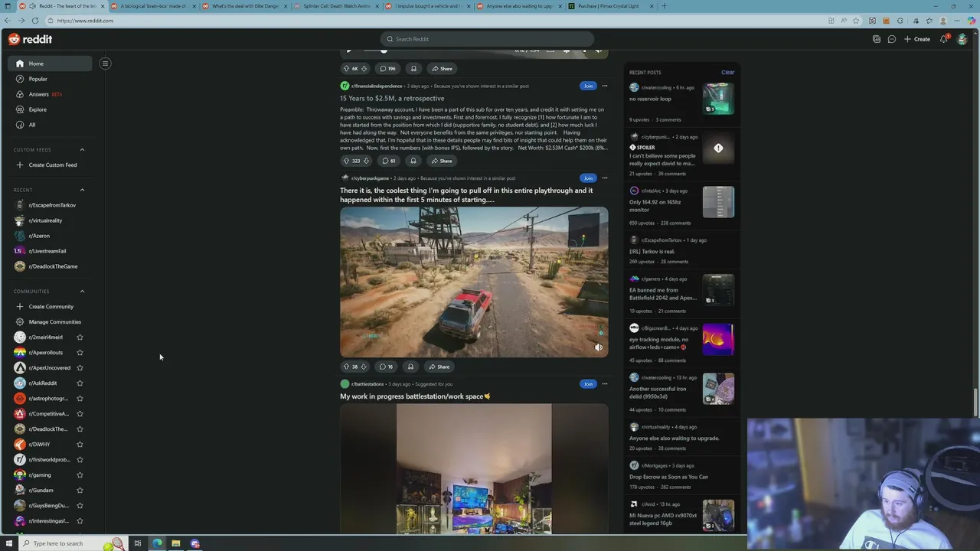Favorite r/2meirl4meirl with its star

(80, 337)
